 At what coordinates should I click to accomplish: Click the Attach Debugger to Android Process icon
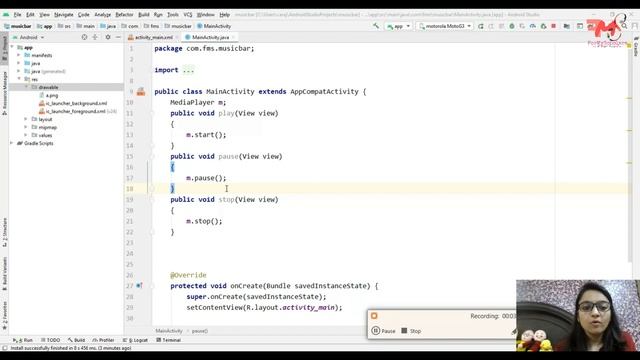click(543, 26)
